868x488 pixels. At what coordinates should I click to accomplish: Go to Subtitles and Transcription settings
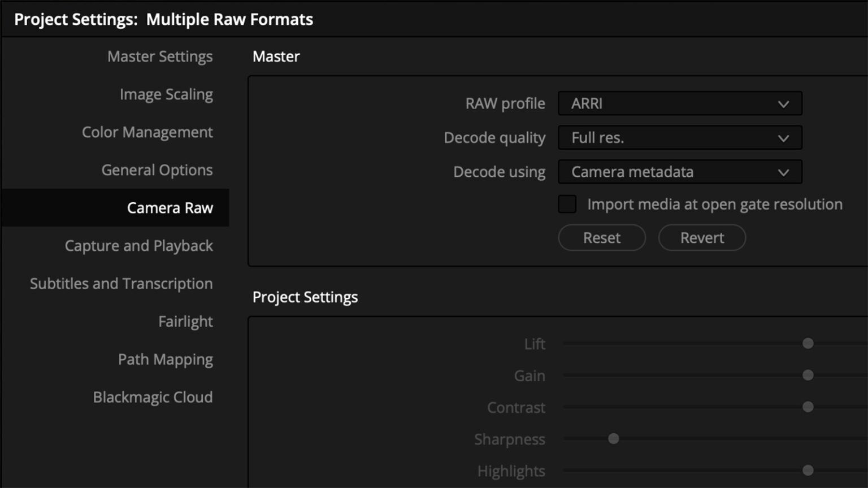[x=121, y=284]
